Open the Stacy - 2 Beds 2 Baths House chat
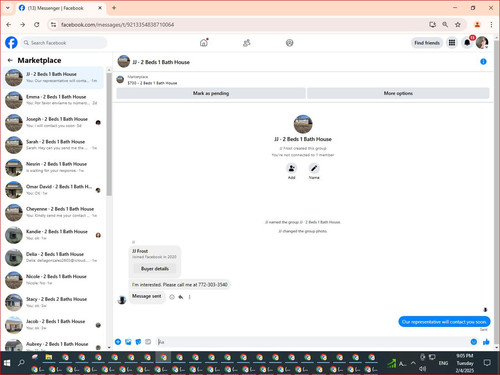Screen dimensions: 500x375 [x=53, y=302]
